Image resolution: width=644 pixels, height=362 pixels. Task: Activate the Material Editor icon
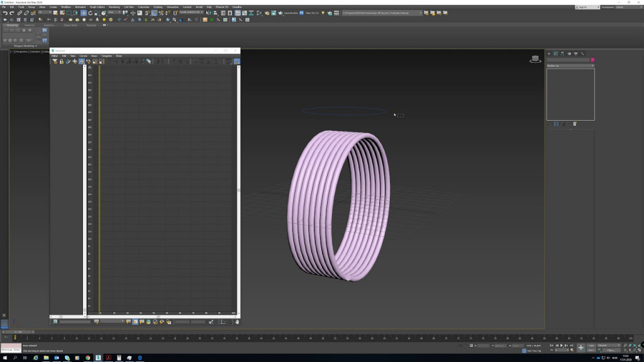(x=267, y=14)
